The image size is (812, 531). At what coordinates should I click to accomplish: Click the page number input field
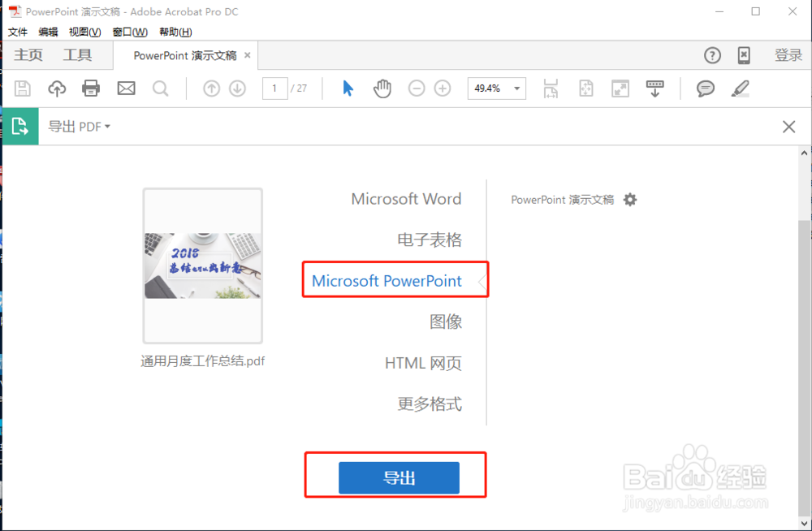[x=275, y=88]
